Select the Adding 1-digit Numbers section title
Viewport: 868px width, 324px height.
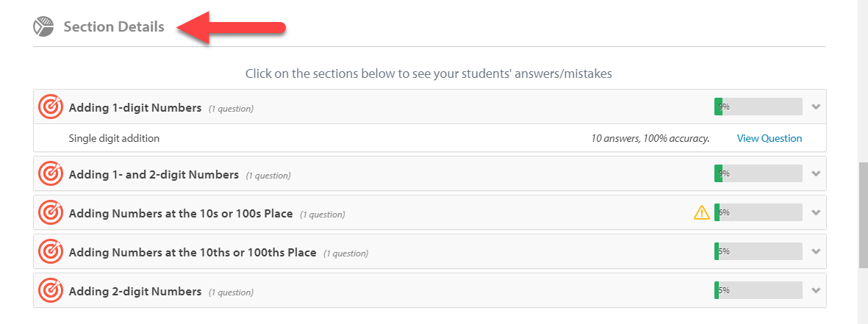click(135, 107)
